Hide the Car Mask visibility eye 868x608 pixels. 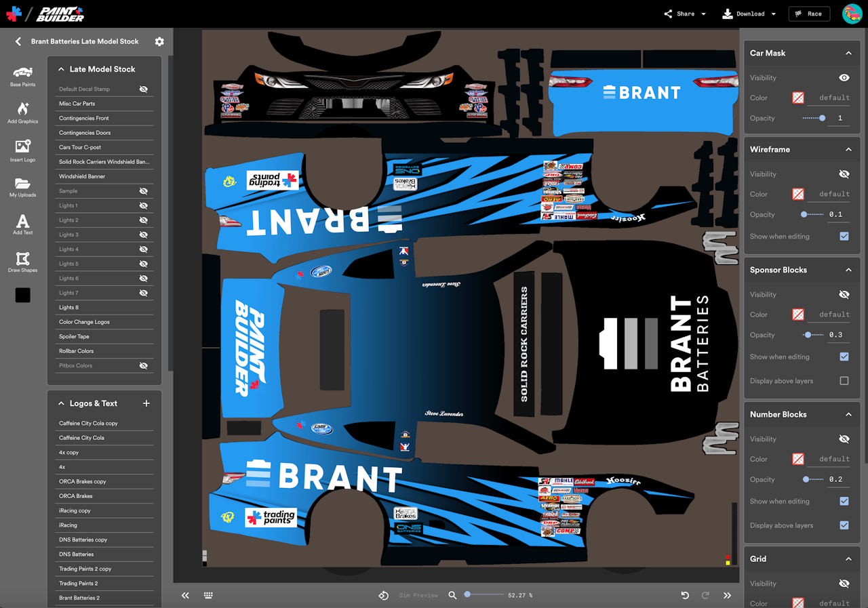tap(844, 78)
